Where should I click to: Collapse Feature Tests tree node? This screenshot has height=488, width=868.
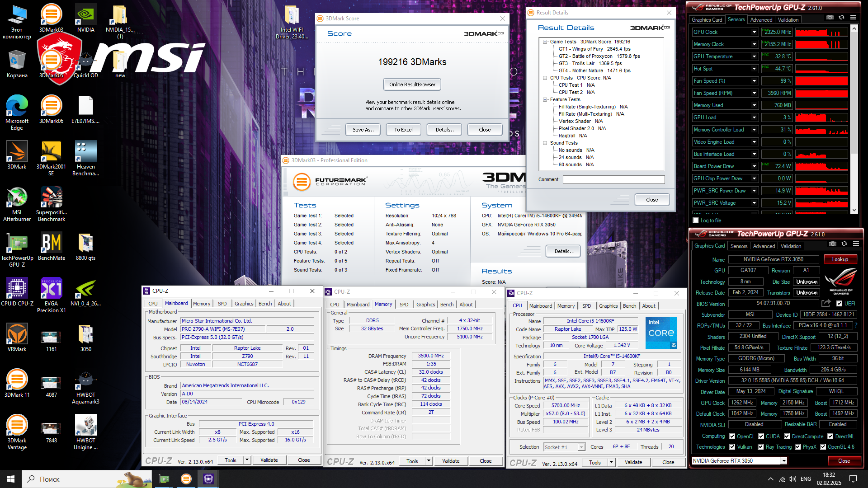545,99
